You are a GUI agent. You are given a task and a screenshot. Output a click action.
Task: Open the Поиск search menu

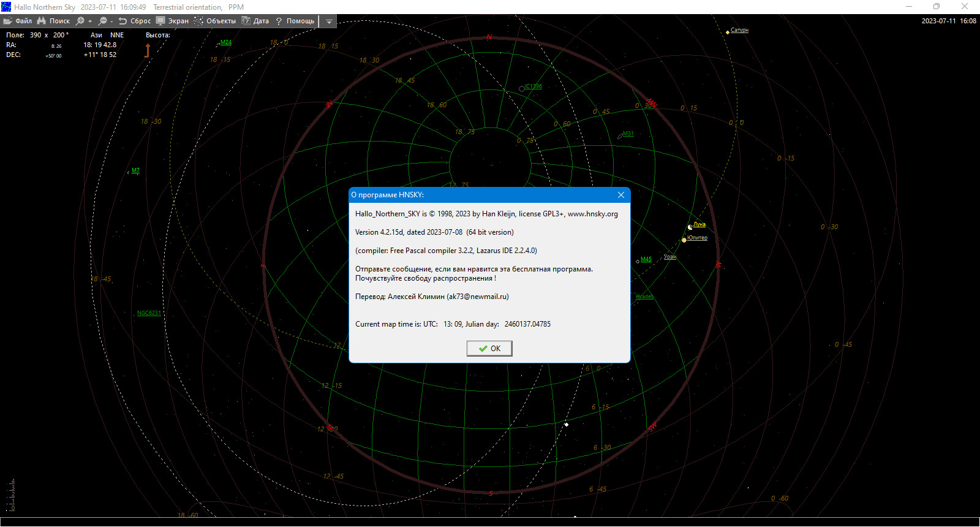click(x=54, y=21)
